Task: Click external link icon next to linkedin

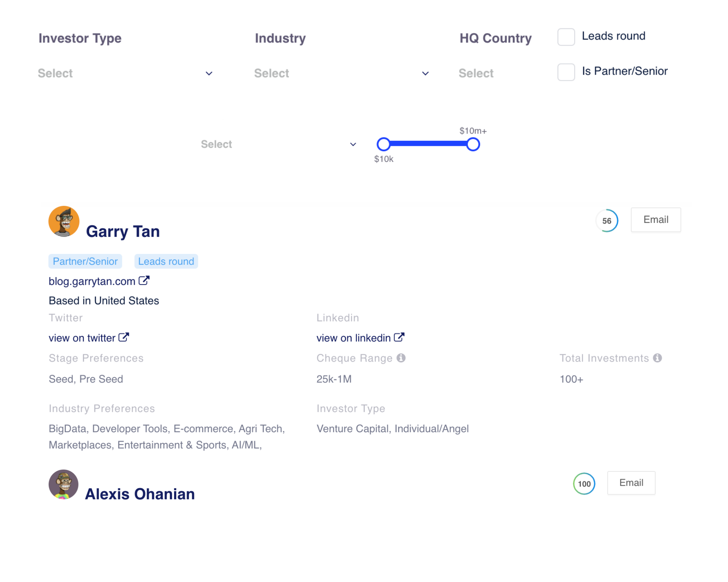Action: [399, 337]
